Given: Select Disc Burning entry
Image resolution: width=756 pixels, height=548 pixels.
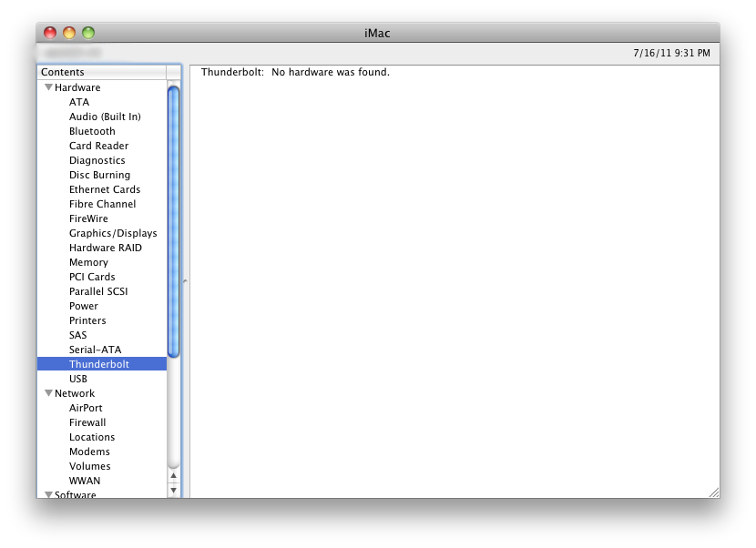Looking at the screenshot, I should pyautogui.click(x=100, y=175).
